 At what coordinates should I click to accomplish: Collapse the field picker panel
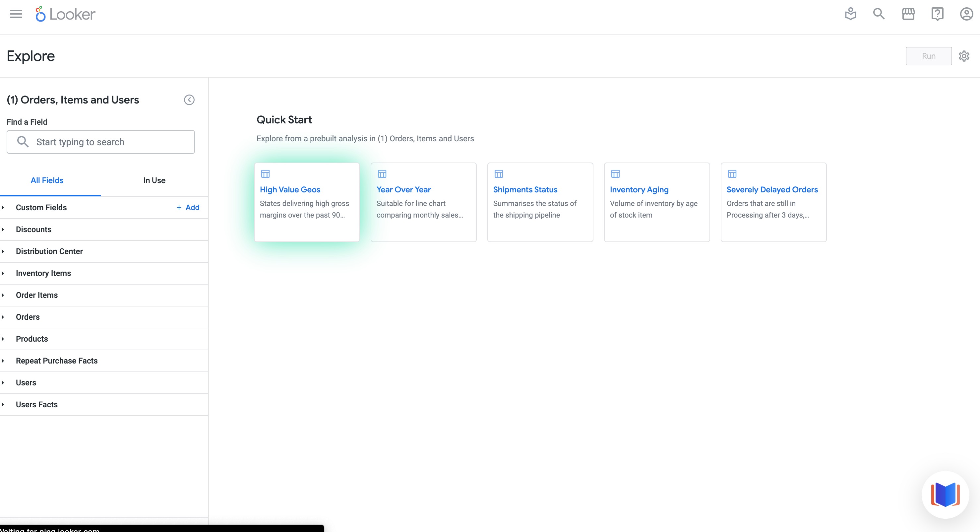pyautogui.click(x=189, y=100)
